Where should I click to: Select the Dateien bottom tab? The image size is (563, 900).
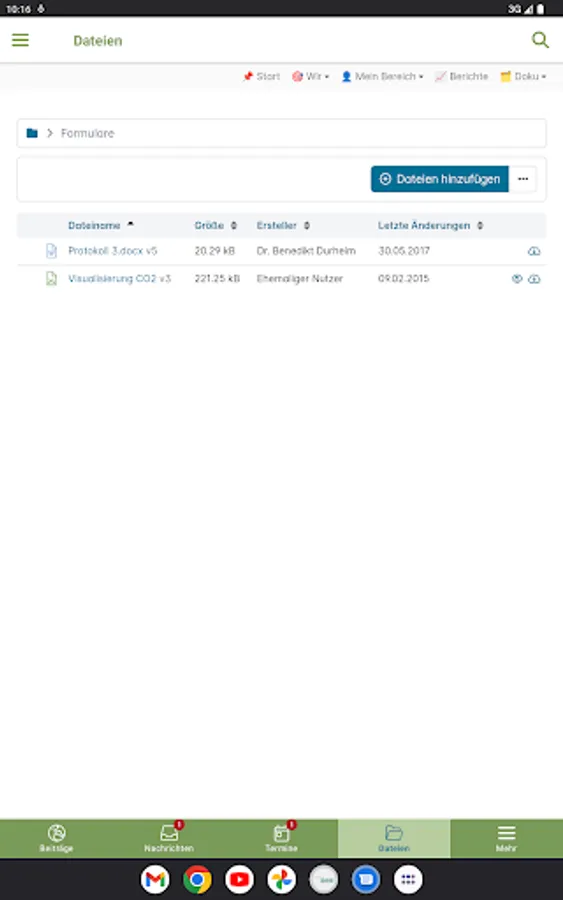pos(394,839)
